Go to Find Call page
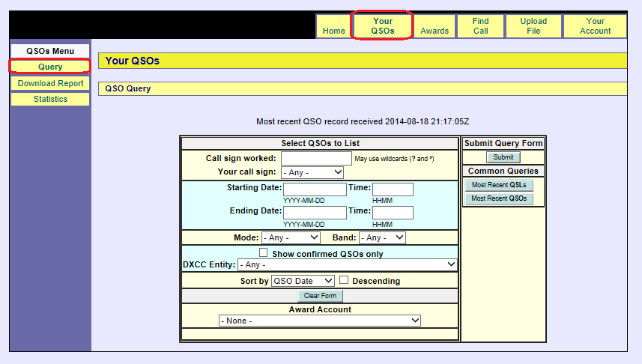The width and height of the screenshot is (642, 364). click(481, 26)
